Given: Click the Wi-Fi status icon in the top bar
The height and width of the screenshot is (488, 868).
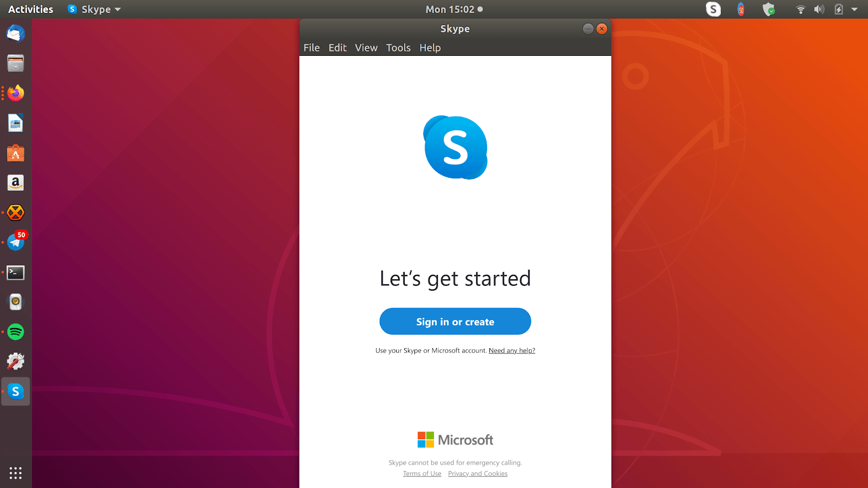Looking at the screenshot, I should coord(801,9).
